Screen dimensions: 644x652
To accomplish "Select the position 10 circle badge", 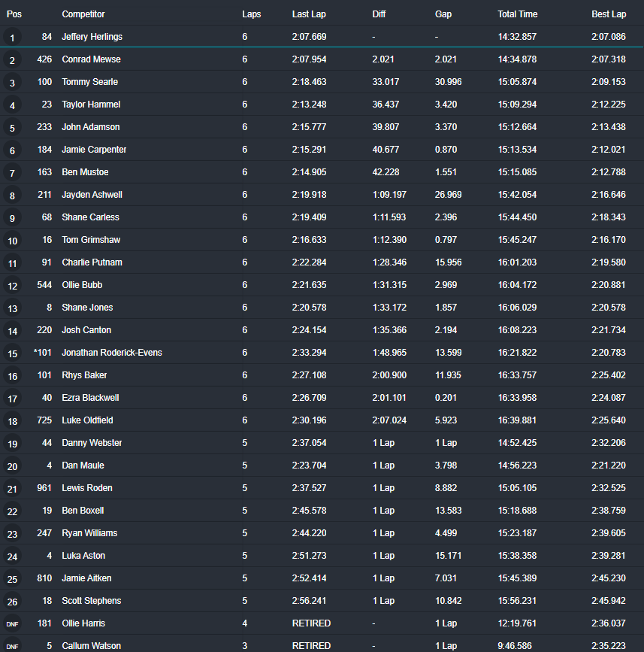I will [13, 241].
